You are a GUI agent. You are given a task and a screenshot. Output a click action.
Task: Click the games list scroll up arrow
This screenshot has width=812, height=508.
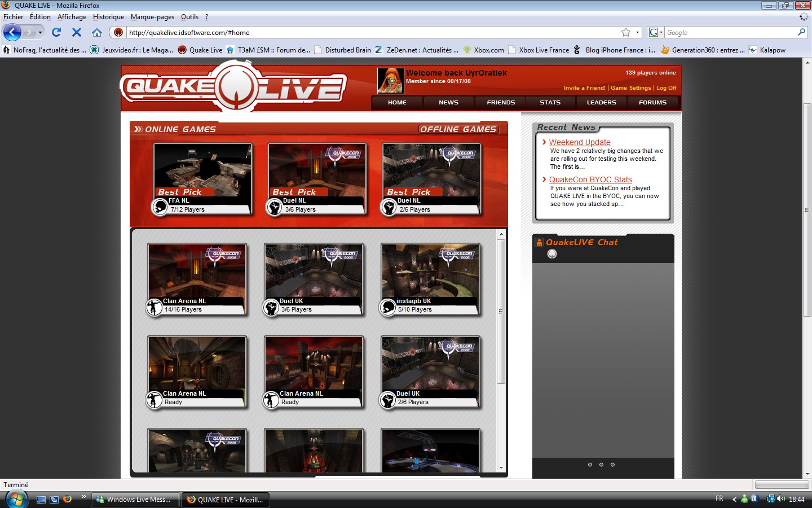[x=501, y=234]
